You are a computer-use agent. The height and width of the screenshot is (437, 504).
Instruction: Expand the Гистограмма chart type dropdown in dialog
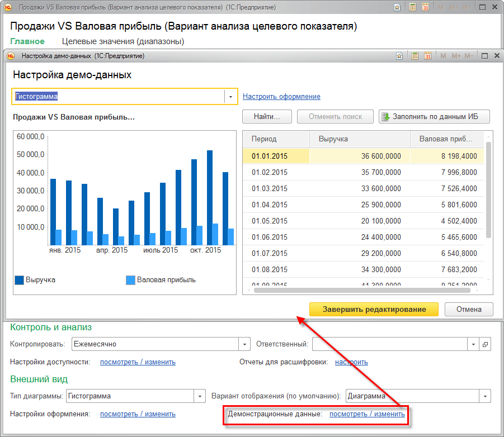pyautogui.click(x=230, y=97)
